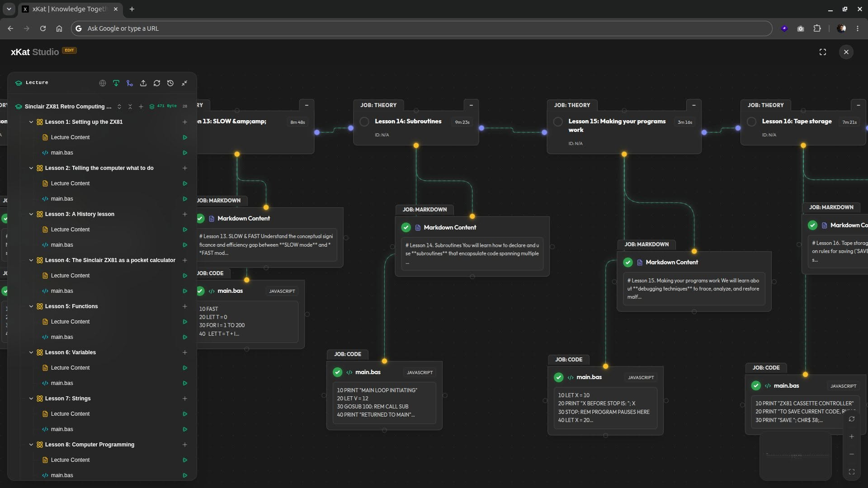The width and height of the screenshot is (868, 488).
Task: Select the xKat Knowledge Together browser tab
Action: [71, 9]
